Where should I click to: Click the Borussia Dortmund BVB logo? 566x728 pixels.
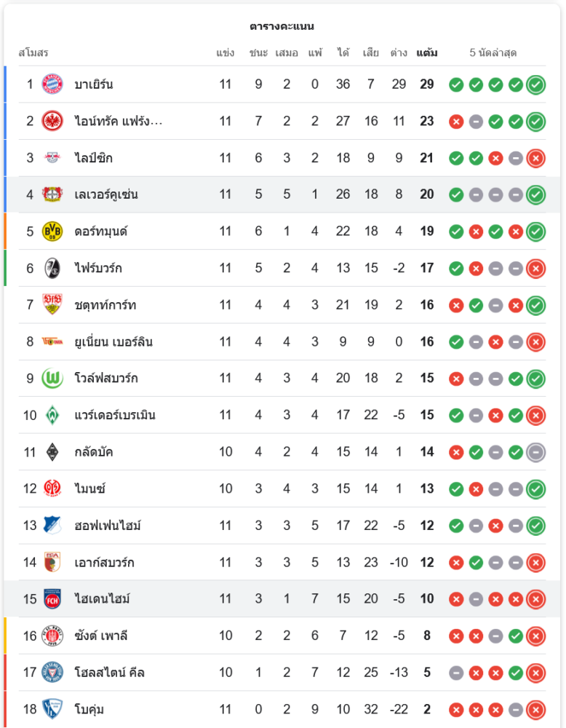pos(52,232)
